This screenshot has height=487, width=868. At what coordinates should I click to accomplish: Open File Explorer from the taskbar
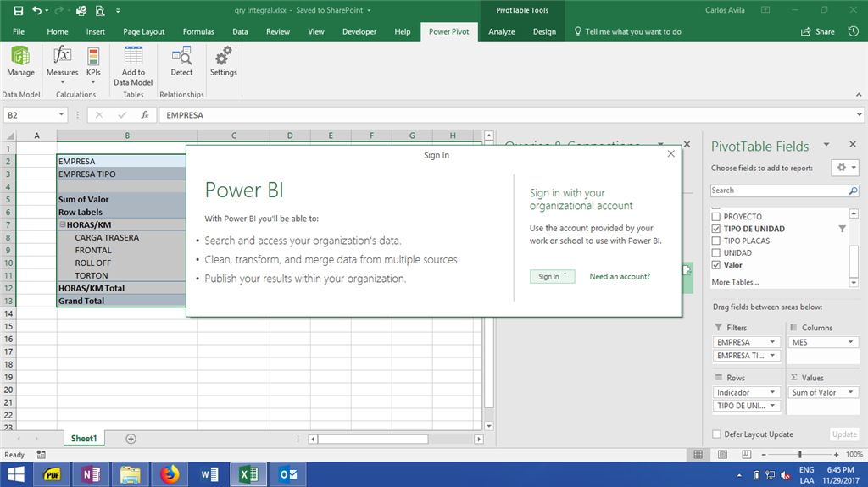pyautogui.click(x=130, y=474)
